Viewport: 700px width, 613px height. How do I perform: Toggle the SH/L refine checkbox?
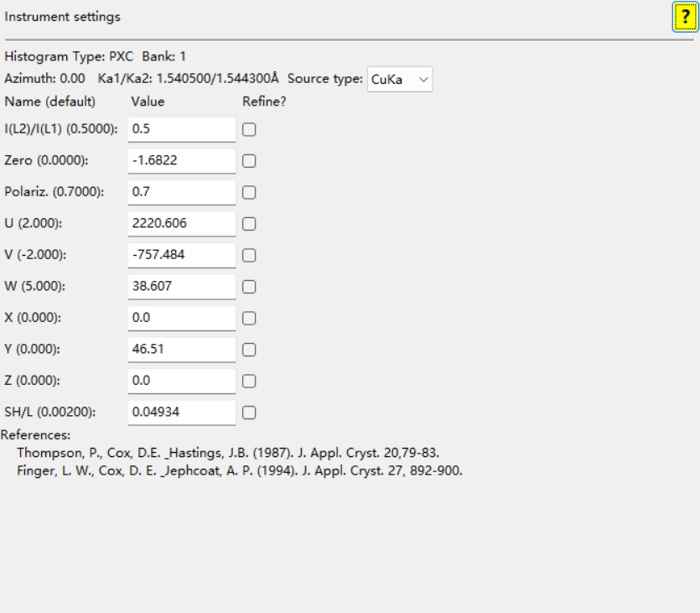point(249,413)
